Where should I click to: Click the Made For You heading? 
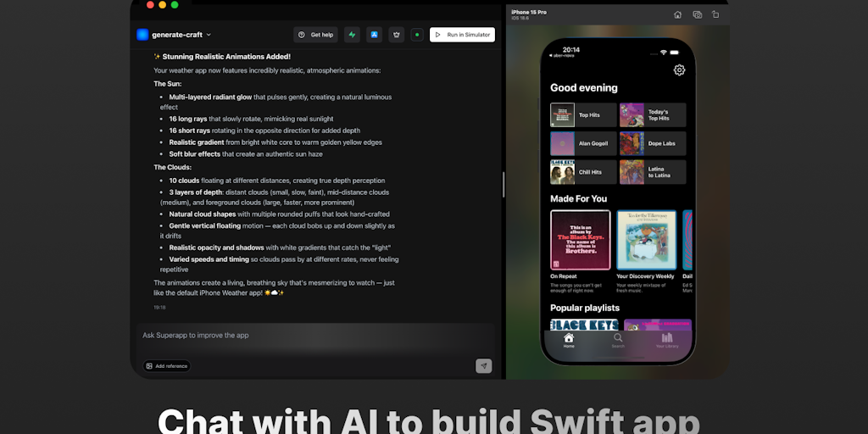click(x=578, y=198)
